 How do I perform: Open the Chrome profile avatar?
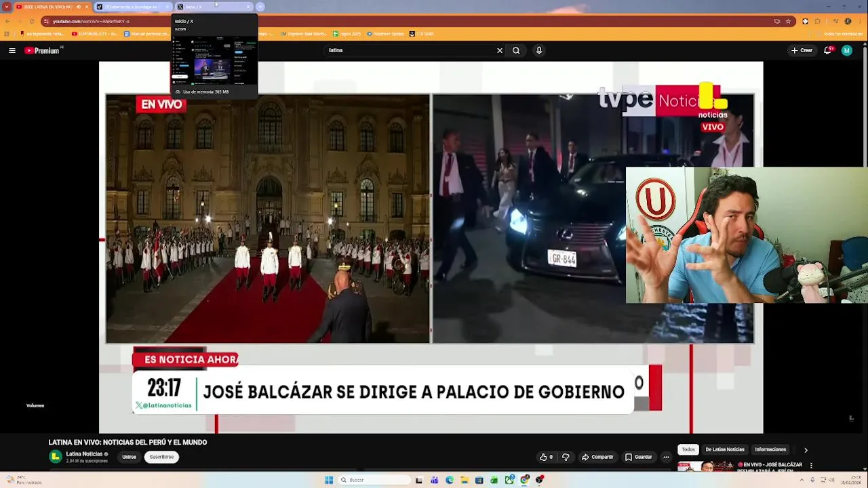pyautogui.click(x=848, y=21)
